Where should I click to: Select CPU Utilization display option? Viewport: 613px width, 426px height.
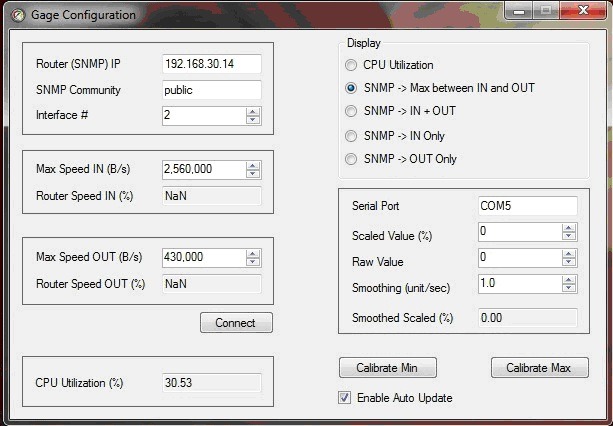point(351,65)
